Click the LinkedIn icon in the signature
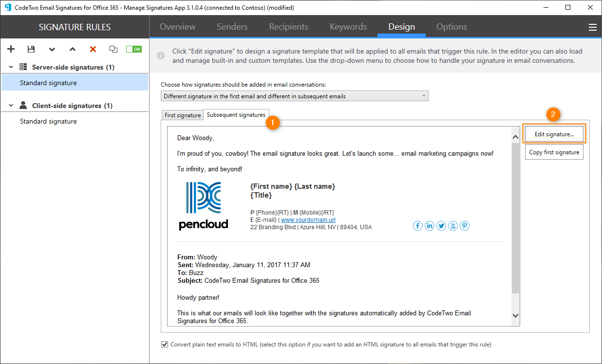 429,225
